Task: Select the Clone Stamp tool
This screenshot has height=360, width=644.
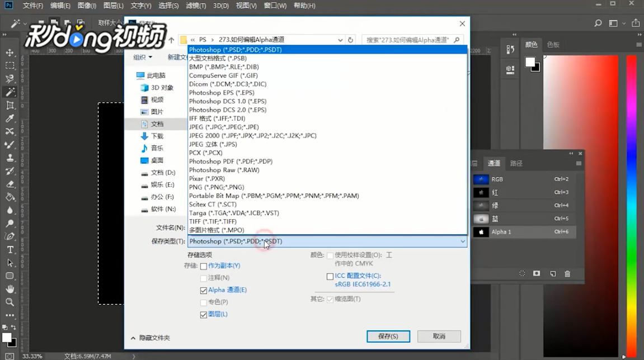Action: [10, 158]
